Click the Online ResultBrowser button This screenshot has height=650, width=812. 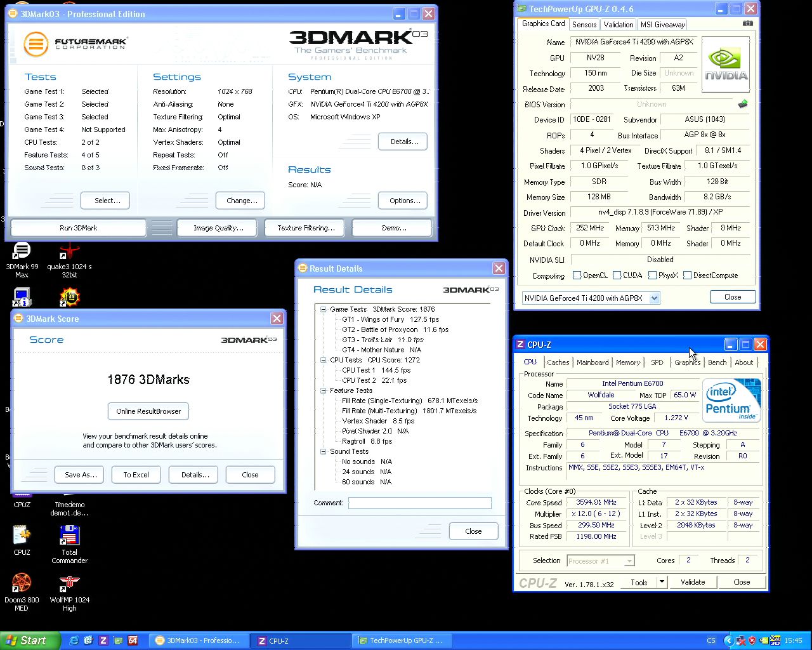click(x=148, y=411)
